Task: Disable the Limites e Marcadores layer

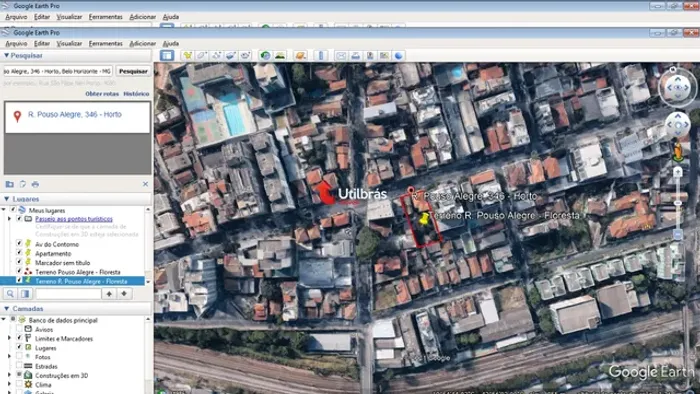Action: point(19,338)
